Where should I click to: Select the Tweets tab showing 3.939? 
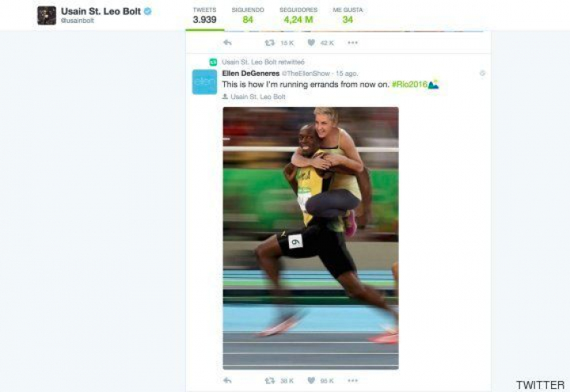(x=205, y=16)
